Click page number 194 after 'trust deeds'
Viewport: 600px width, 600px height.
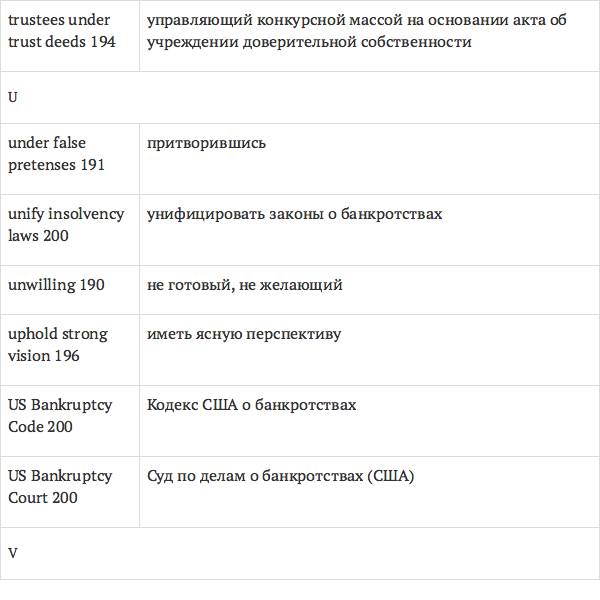click(x=102, y=42)
